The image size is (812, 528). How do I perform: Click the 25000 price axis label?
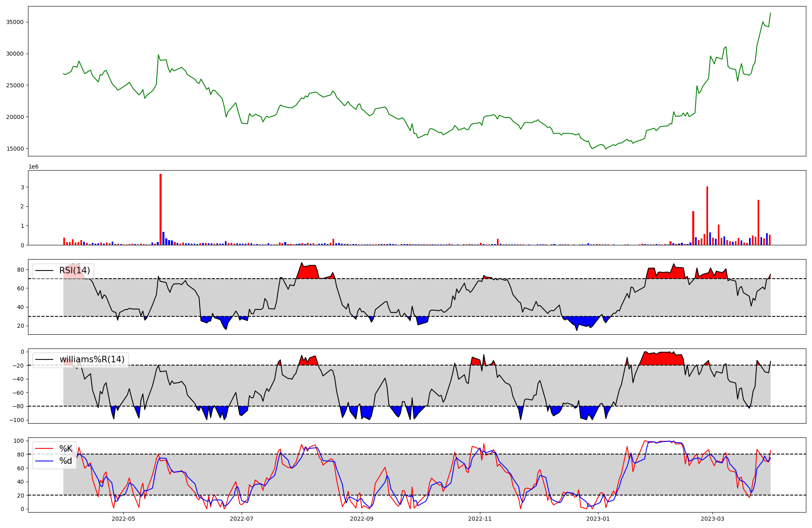[15, 85]
